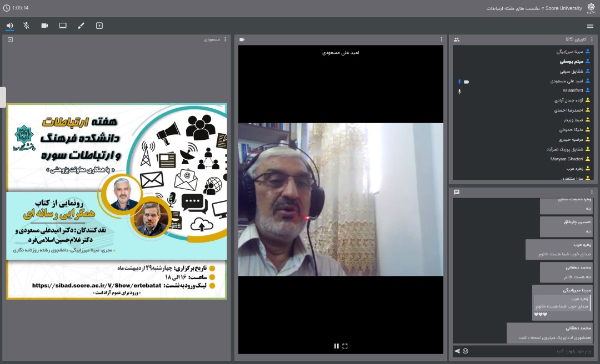
Task: Open the مسعودی presentation panel options menu
Action: (x=225, y=39)
